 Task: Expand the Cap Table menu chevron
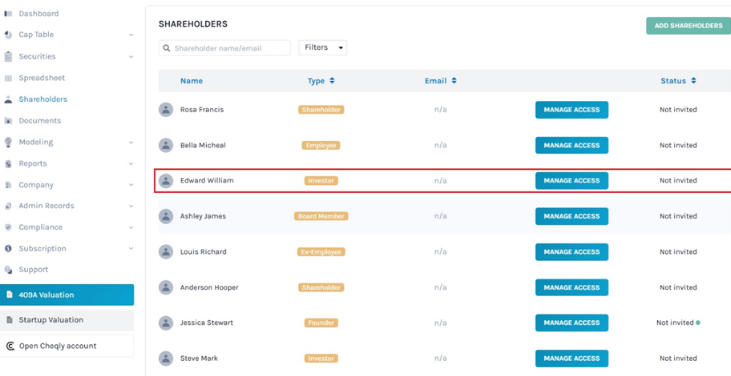tap(131, 35)
